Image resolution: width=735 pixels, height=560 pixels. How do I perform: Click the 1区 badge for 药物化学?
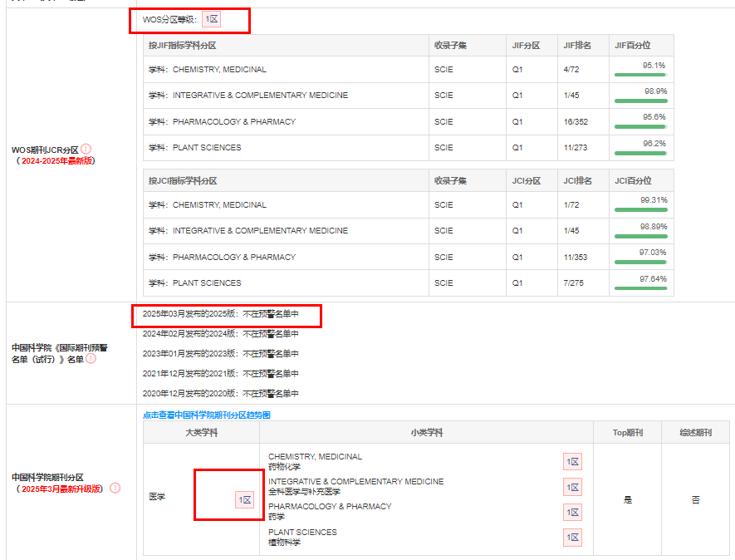(572, 462)
